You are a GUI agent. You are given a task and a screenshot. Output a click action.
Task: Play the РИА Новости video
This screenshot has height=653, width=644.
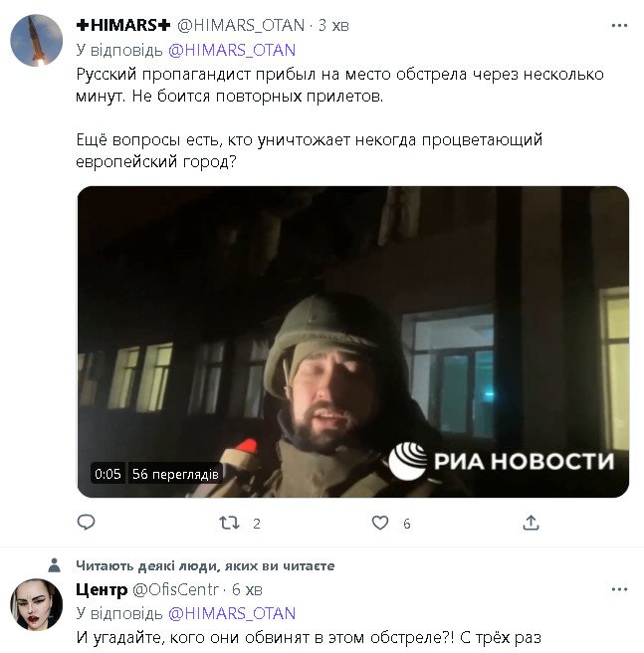352,341
